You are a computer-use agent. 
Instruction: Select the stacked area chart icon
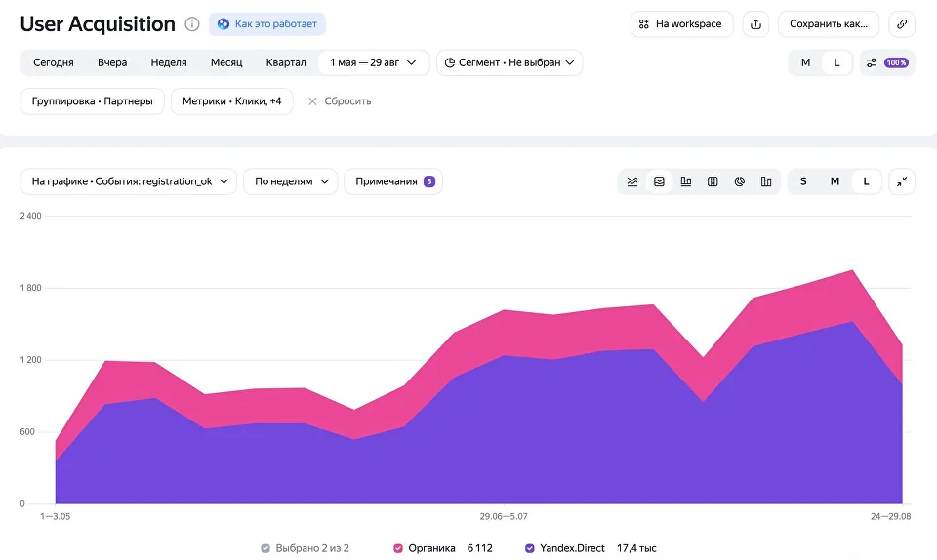[x=659, y=181]
